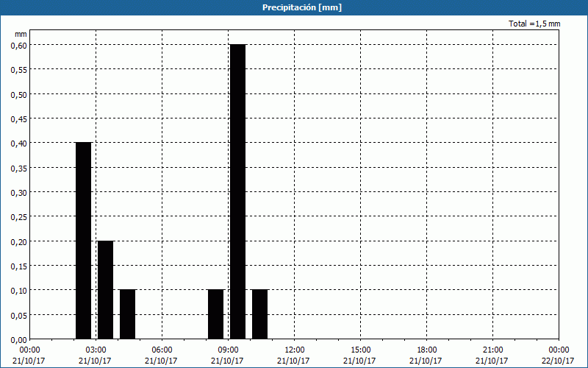Click the 0,10 mm bar after the 0,60 peak
Image resolution: width=588 pixels, height=368 pixels.
(x=260, y=314)
